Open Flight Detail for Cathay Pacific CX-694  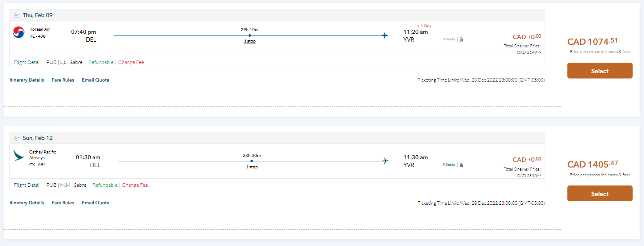coord(27,185)
